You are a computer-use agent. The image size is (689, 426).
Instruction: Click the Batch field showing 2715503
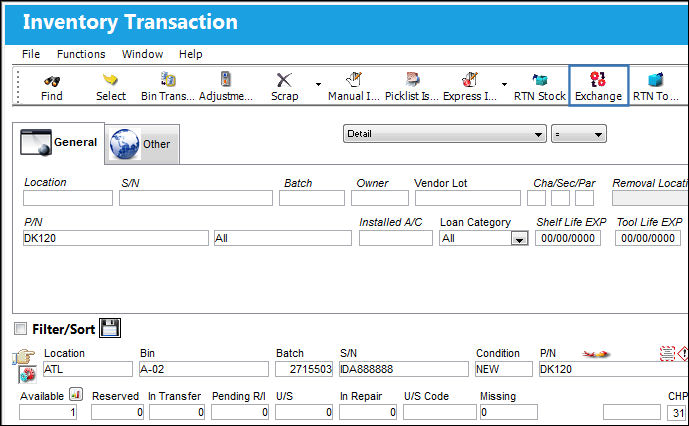pos(304,369)
